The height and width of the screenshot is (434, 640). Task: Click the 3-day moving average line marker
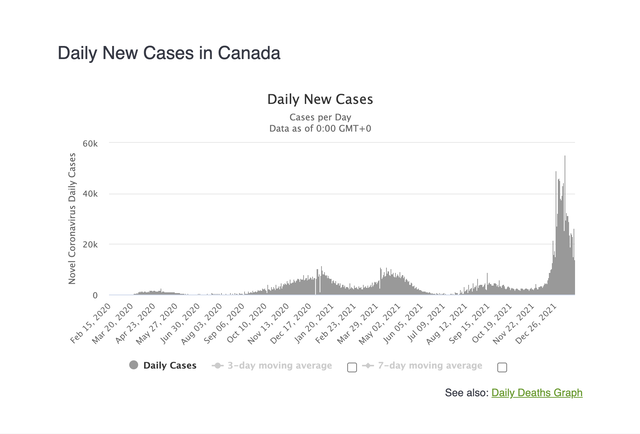coord(218,366)
